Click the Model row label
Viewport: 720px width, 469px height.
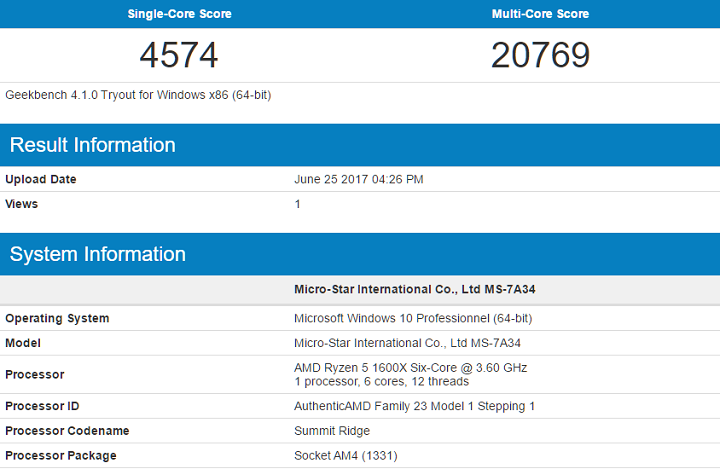click(23, 343)
